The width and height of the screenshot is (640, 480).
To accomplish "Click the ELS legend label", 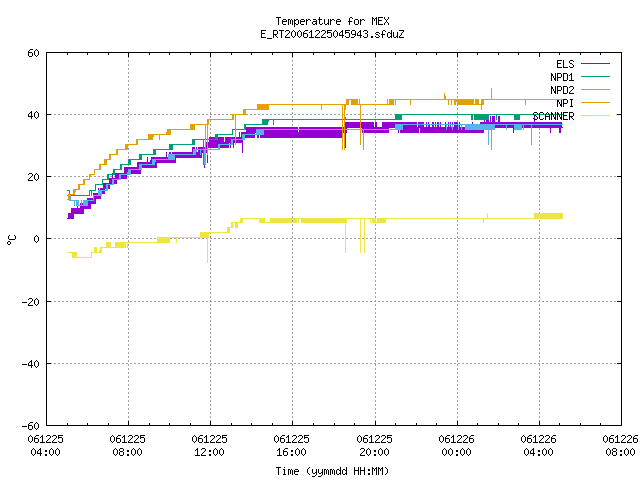I will point(565,64).
